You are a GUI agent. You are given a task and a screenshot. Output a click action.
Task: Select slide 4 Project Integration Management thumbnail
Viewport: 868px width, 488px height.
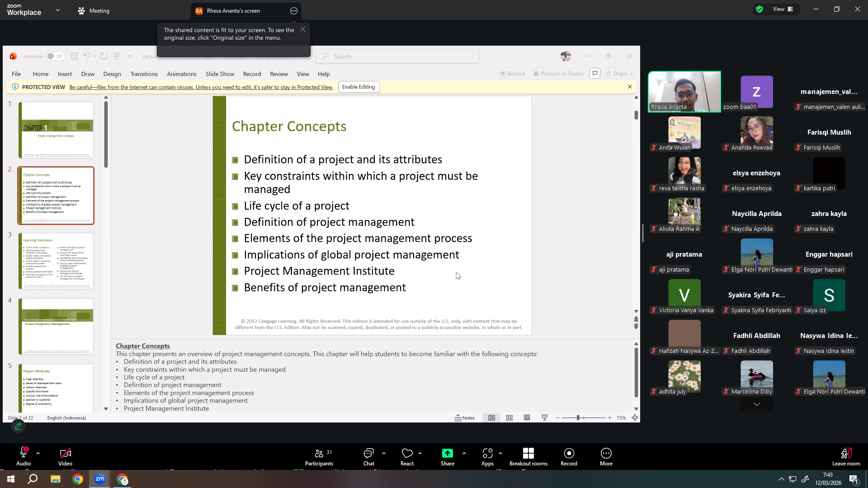(56, 326)
